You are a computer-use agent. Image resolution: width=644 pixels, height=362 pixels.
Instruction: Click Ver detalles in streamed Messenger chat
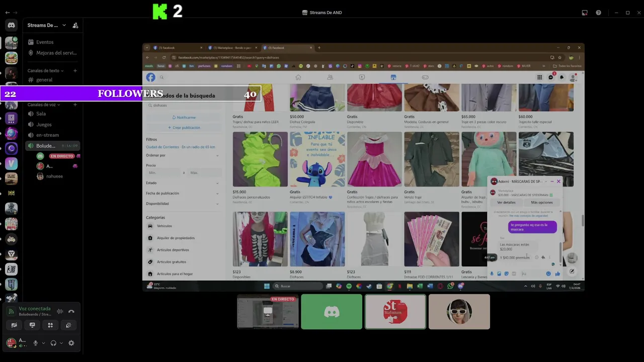[x=506, y=203]
